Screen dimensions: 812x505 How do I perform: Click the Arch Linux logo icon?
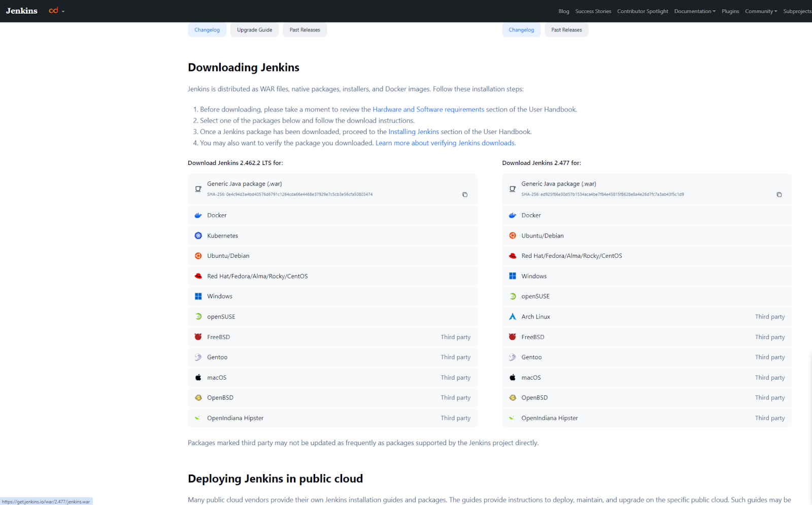click(513, 317)
